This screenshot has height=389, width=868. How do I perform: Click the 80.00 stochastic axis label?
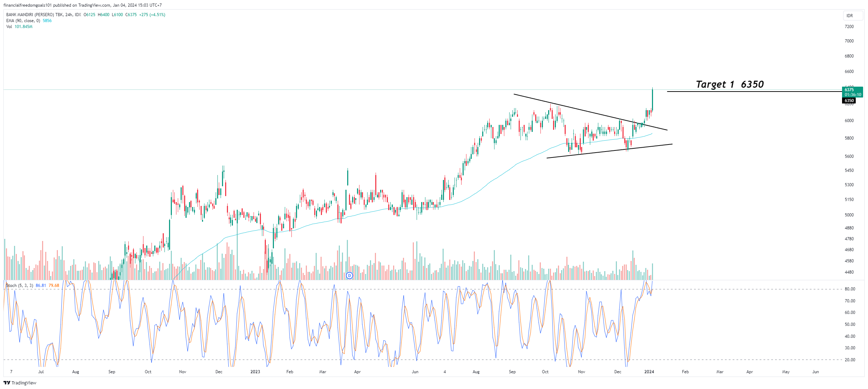pos(850,289)
